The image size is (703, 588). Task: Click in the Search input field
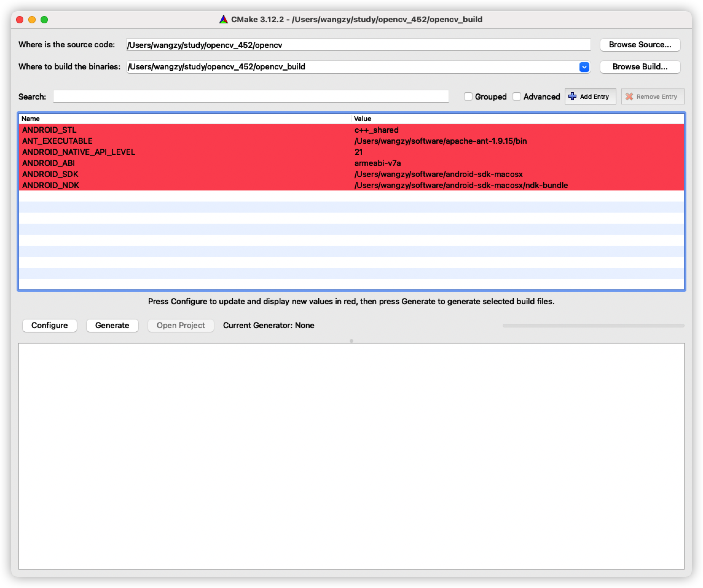tap(250, 96)
